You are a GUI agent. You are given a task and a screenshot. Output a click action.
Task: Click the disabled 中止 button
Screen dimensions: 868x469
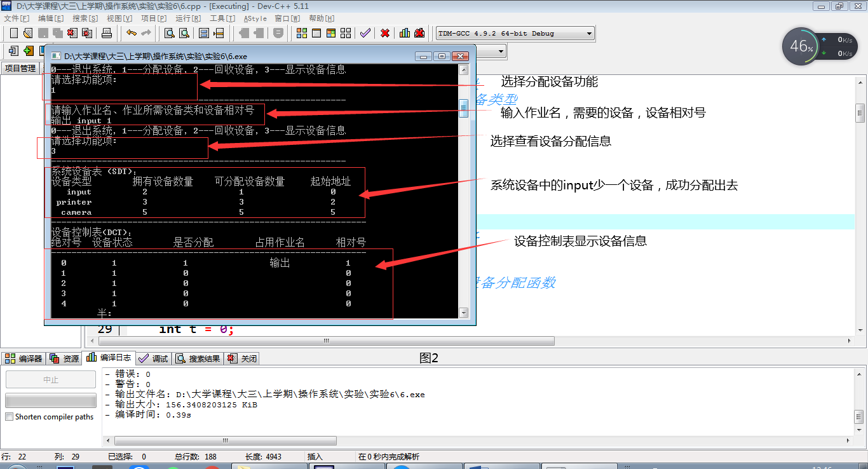click(51, 379)
